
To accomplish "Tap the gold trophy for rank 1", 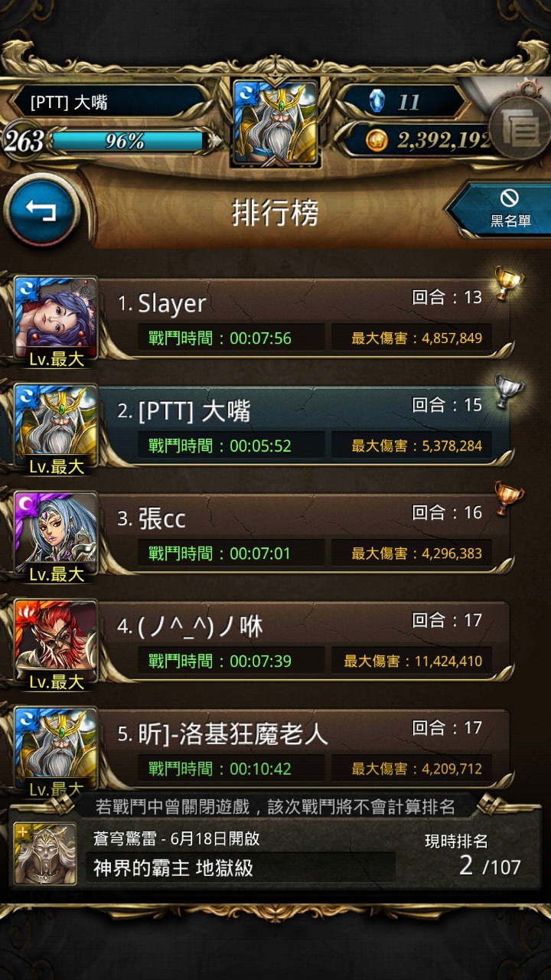I will (x=507, y=282).
